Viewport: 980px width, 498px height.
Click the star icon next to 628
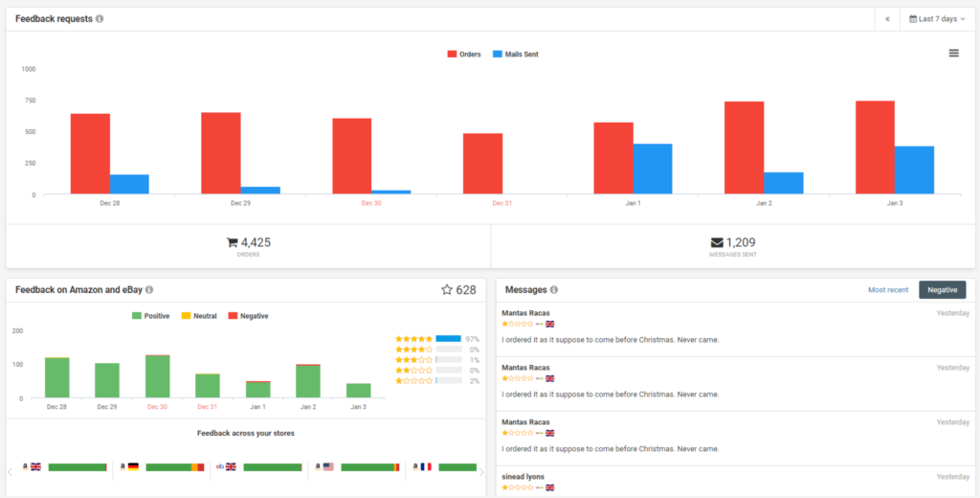pos(446,290)
